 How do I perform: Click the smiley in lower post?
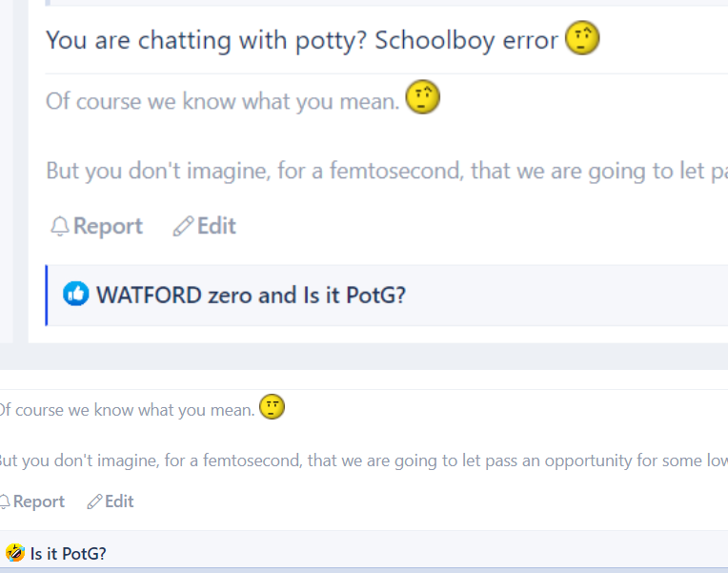[x=273, y=407]
